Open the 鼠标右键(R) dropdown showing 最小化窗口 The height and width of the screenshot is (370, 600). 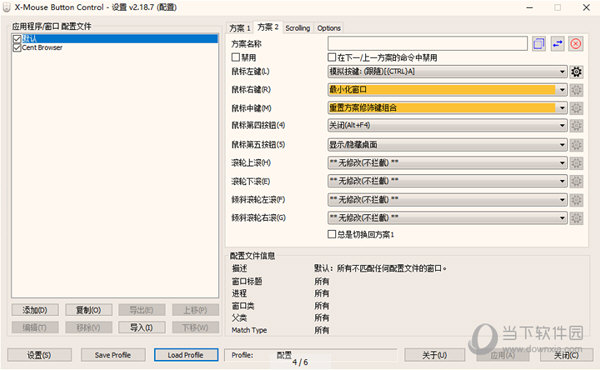[x=447, y=90]
